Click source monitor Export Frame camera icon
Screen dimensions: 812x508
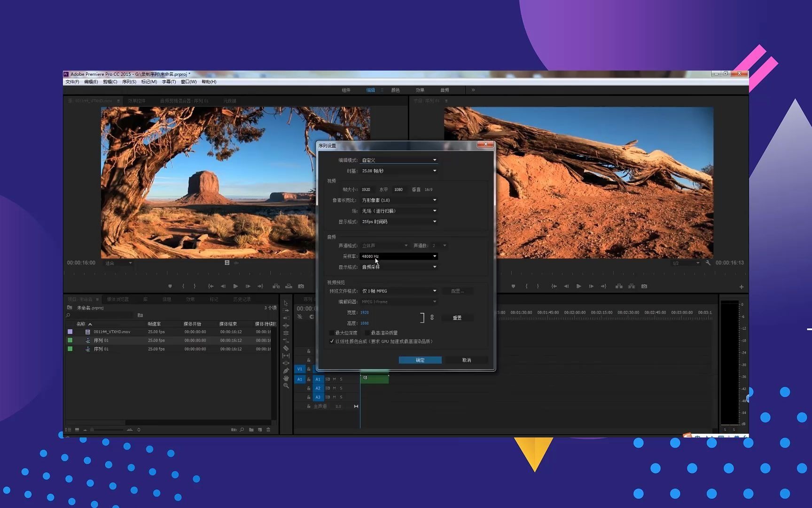pyautogui.click(x=301, y=286)
